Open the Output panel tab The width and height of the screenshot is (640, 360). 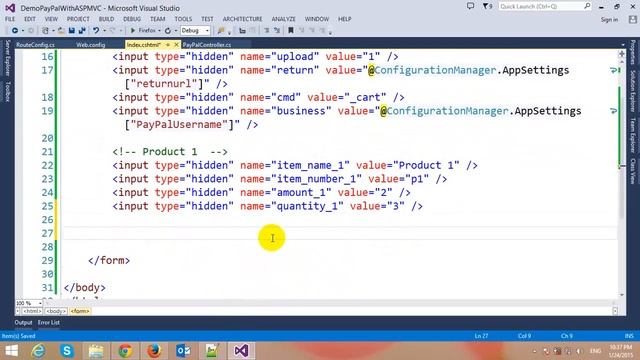click(23, 322)
